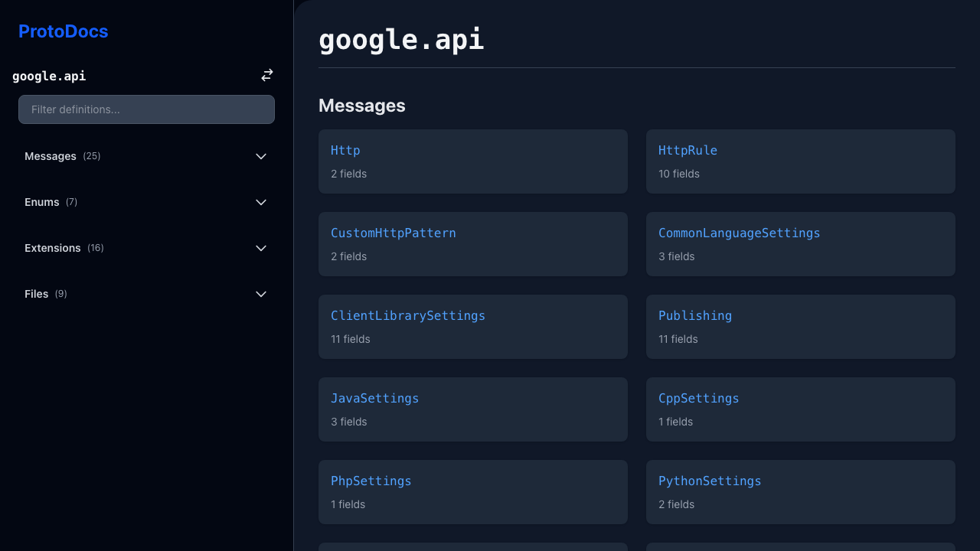
Task: Click the (7) enums count
Action: click(71, 202)
